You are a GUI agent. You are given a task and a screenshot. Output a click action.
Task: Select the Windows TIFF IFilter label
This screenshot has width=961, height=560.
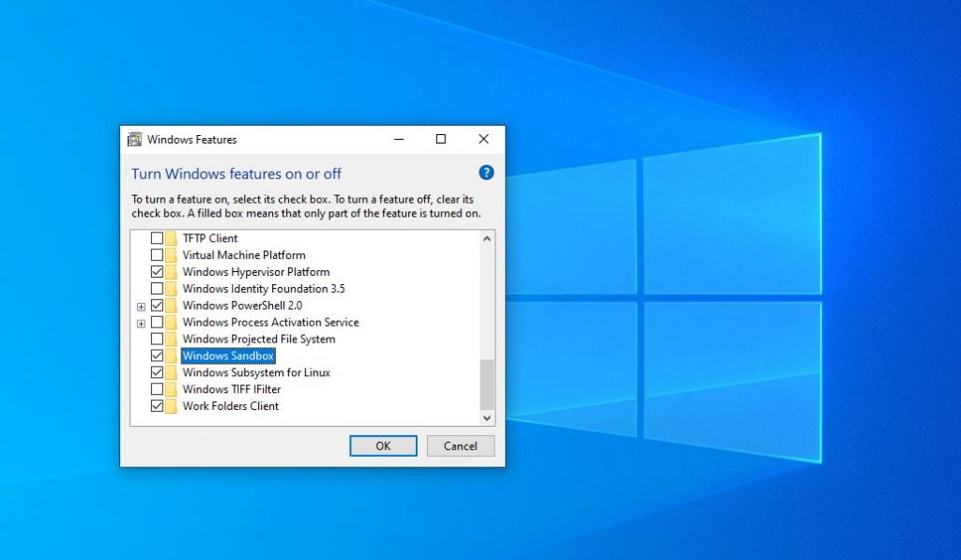click(232, 389)
